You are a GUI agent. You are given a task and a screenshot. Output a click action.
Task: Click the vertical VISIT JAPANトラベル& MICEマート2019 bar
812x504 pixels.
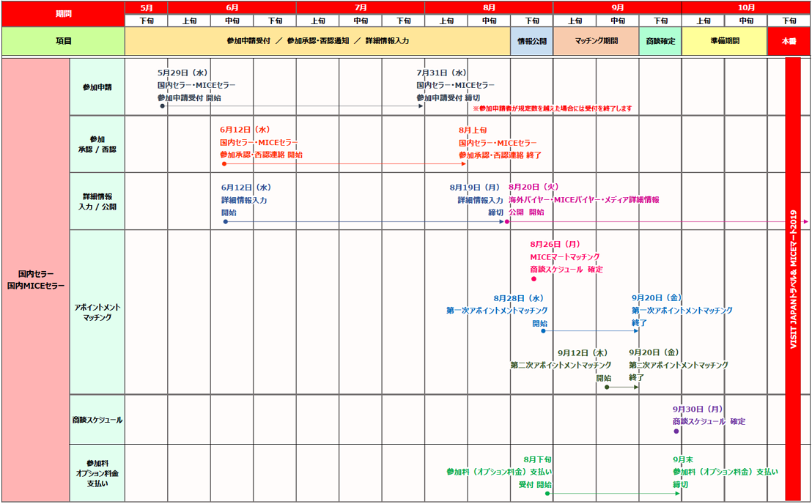click(x=793, y=279)
